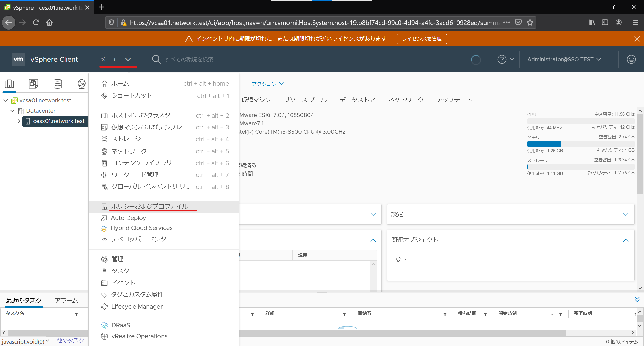Click the vm logo
This screenshot has height=346, width=644.
(x=18, y=59)
